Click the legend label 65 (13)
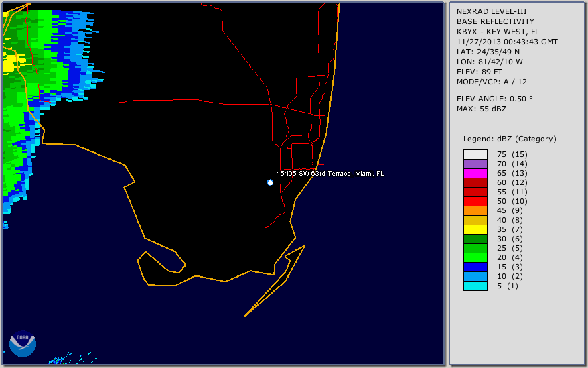The height and width of the screenshot is (368, 588). [x=512, y=173]
